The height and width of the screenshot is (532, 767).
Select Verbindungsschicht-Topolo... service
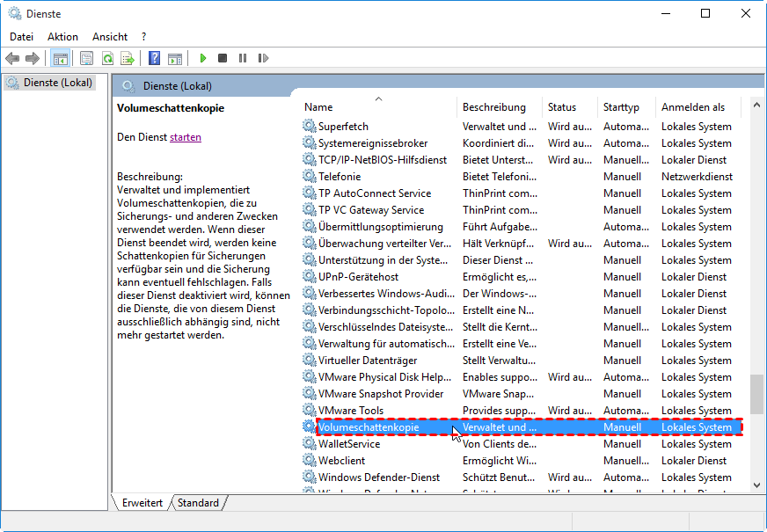(x=522, y=310)
